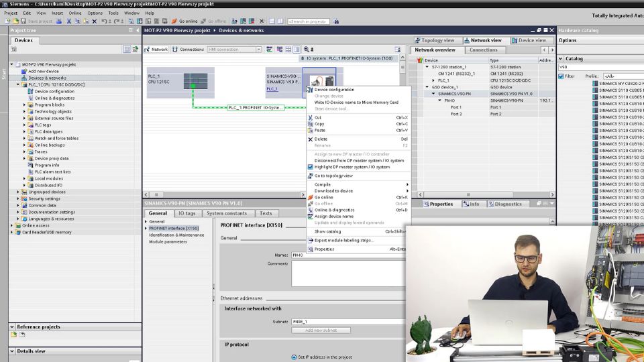Open the HMI connection type dropdown
The height and width of the screenshot is (362, 644).
(259, 49)
